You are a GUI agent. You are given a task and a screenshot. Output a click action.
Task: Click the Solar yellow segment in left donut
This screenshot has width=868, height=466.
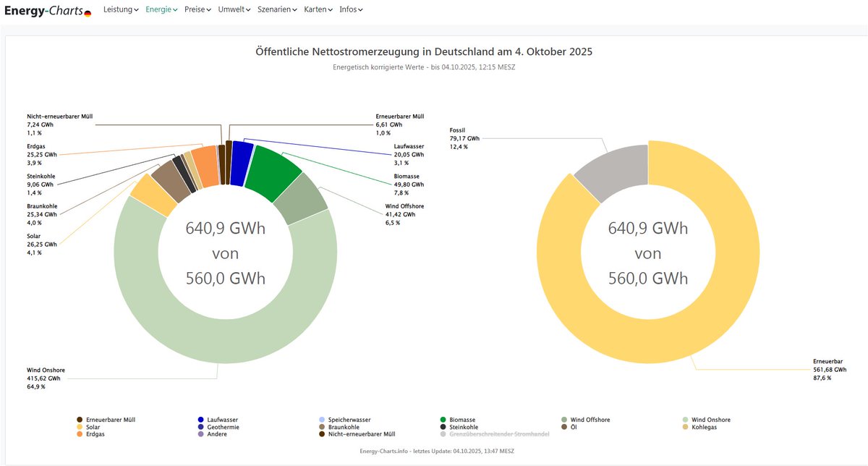click(154, 195)
